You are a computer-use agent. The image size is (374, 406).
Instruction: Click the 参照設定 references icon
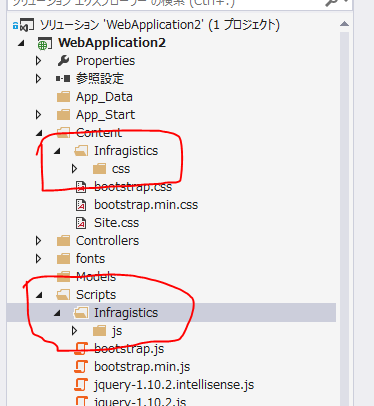(63, 79)
